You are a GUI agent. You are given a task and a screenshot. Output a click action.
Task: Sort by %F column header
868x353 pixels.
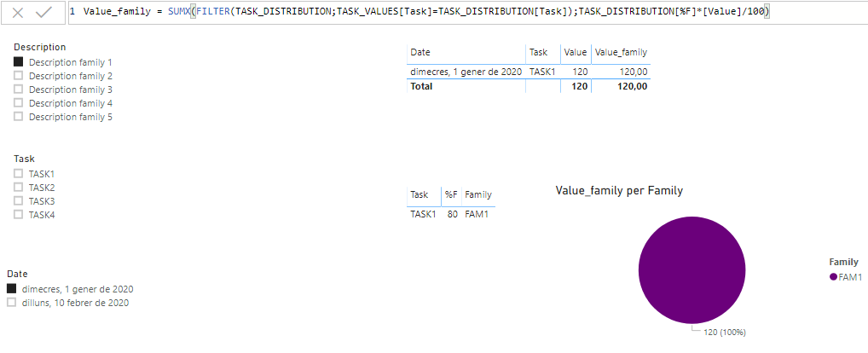pos(451,194)
